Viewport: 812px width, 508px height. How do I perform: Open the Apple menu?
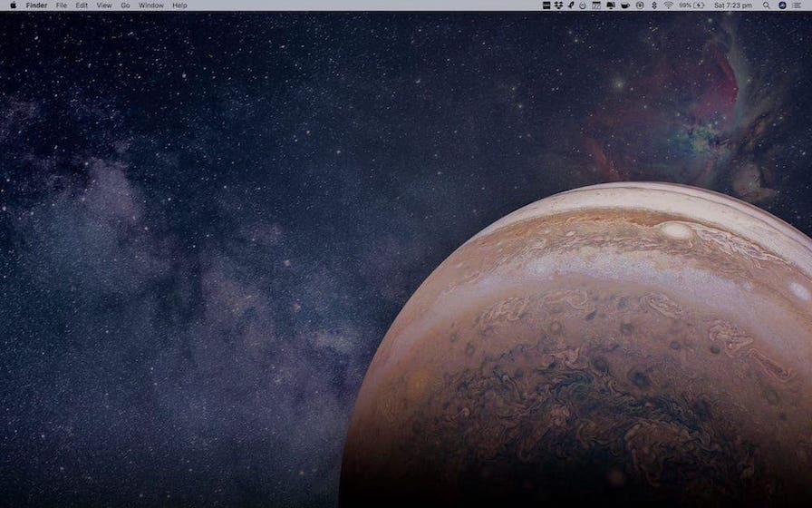pos(13,5)
